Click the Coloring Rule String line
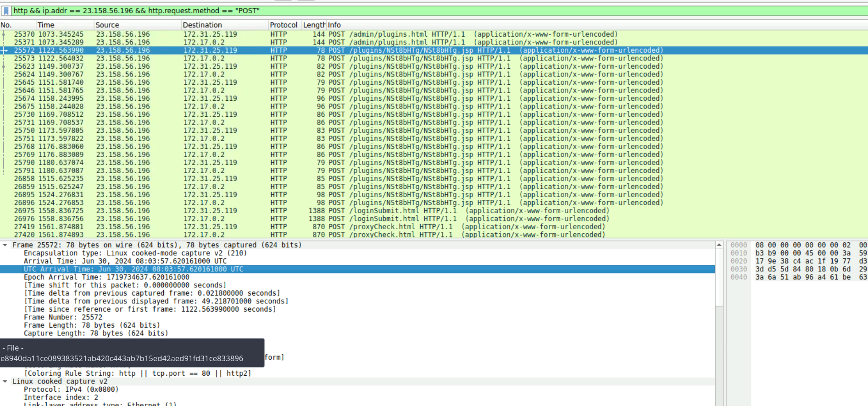The width and height of the screenshot is (868, 406). coord(137,373)
